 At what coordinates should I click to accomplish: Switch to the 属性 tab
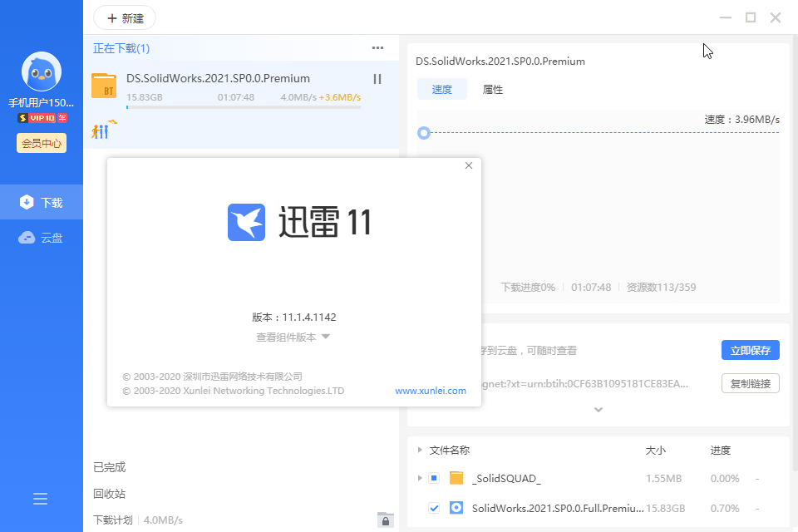(492, 89)
